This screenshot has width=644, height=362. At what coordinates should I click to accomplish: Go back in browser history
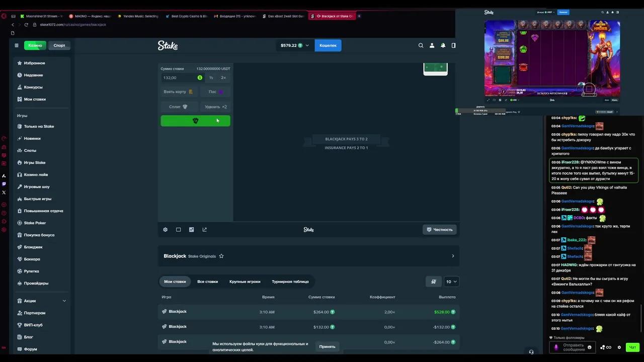click(x=13, y=25)
